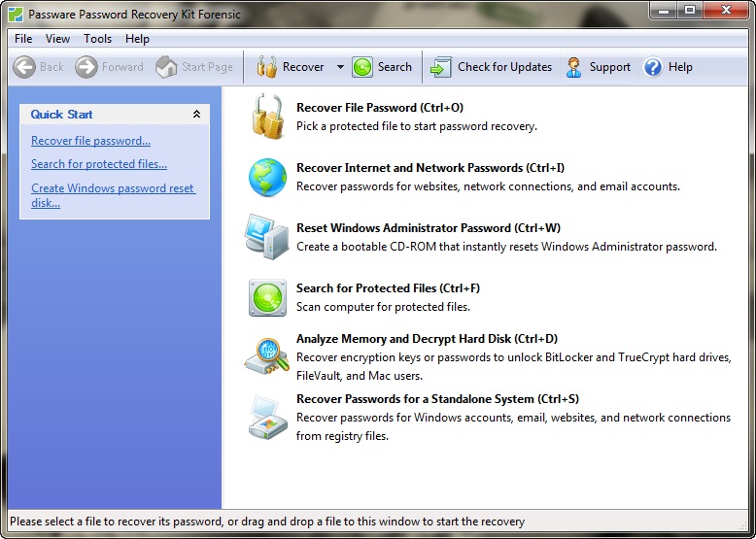Click the 'Support' toolbar label
Screen dimensions: 756x539
click(x=610, y=67)
